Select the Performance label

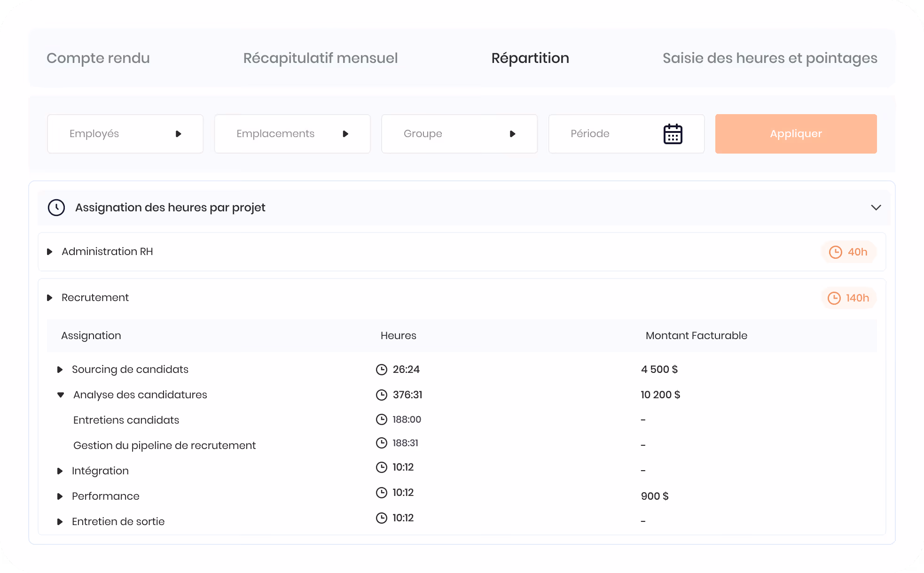pyautogui.click(x=105, y=496)
